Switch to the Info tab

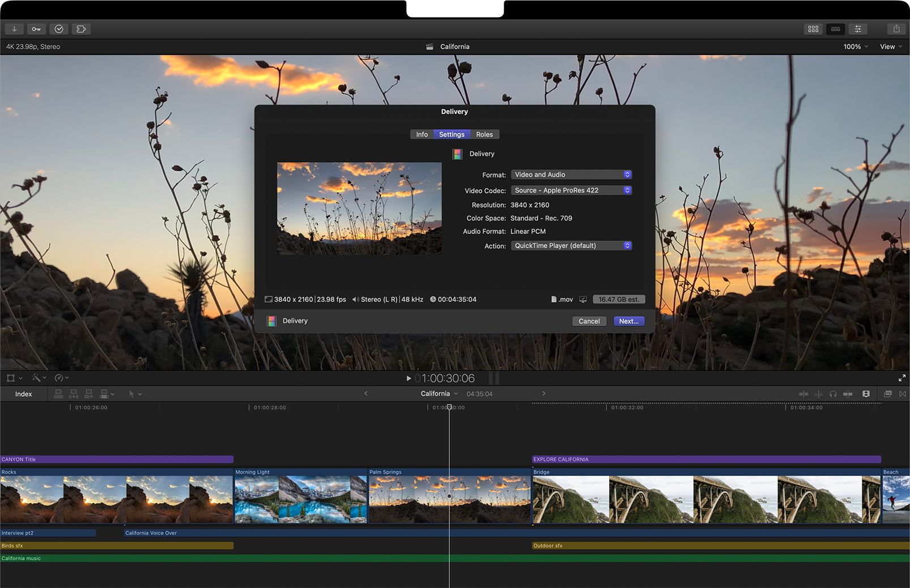coord(422,134)
